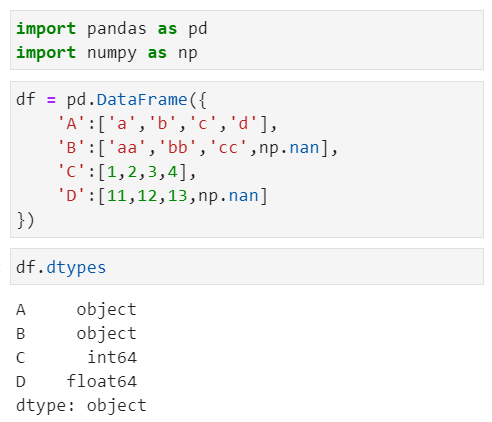Click the 'A object' output row
Screen dimensions: 492x422
tap(76, 310)
